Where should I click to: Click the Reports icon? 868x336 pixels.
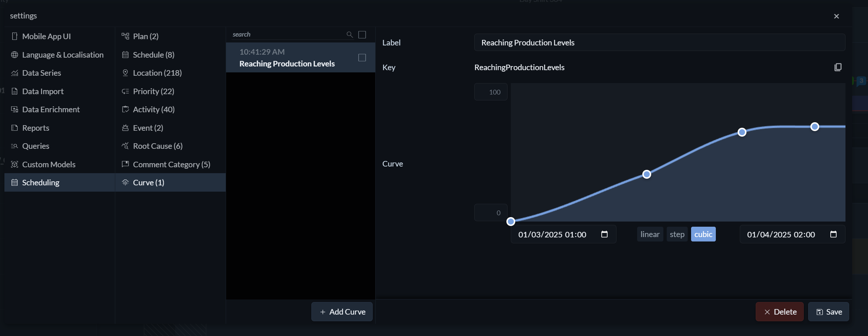tap(15, 128)
